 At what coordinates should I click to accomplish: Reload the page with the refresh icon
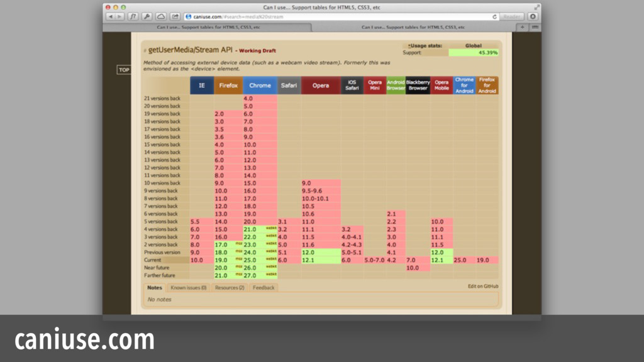(x=494, y=17)
